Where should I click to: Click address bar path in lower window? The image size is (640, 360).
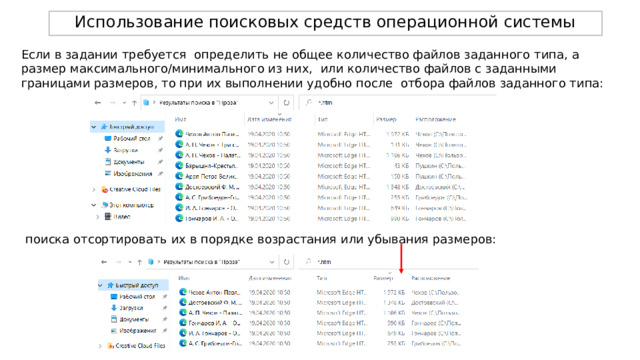tap(202, 262)
